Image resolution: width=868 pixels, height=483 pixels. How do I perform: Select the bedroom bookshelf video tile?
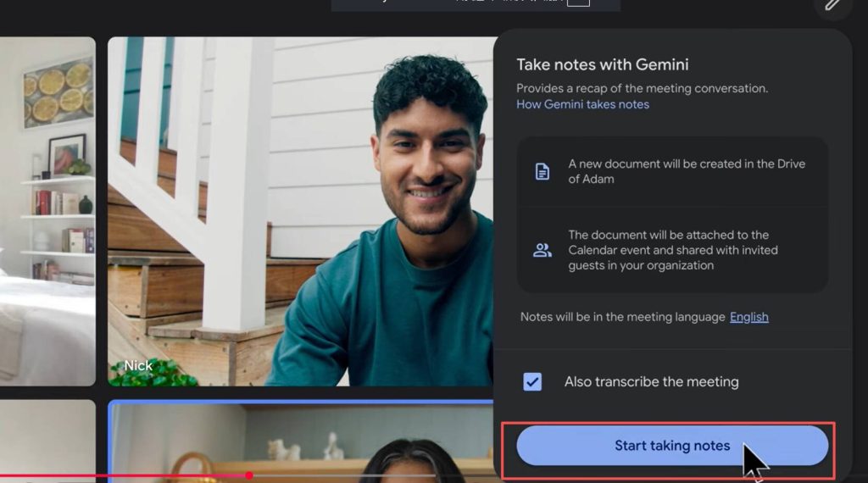click(x=47, y=211)
